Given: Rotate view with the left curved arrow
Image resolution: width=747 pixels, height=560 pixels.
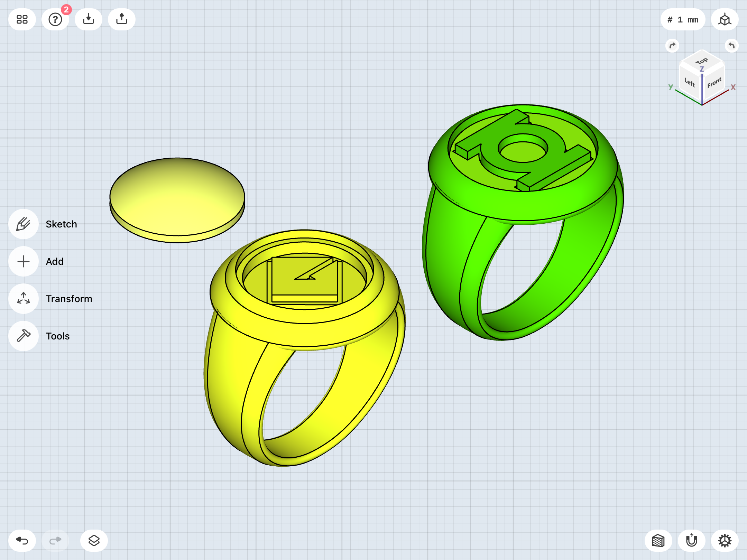Looking at the screenshot, I should [672, 46].
